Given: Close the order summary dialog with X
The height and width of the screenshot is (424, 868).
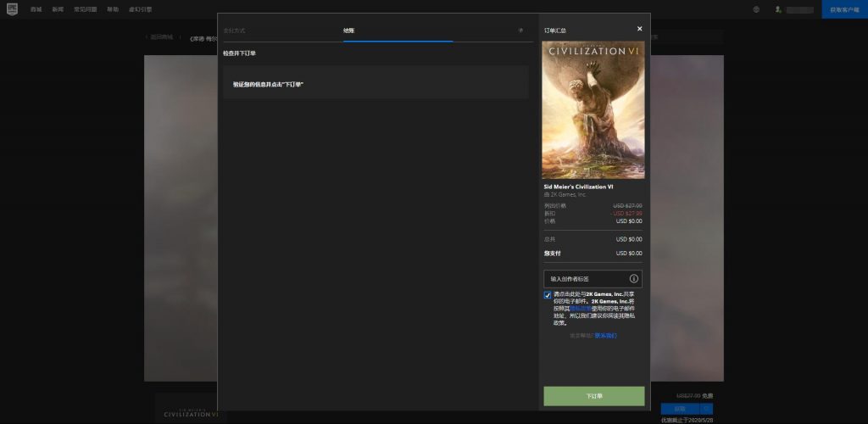Looking at the screenshot, I should pyautogui.click(x=639, y=29).
